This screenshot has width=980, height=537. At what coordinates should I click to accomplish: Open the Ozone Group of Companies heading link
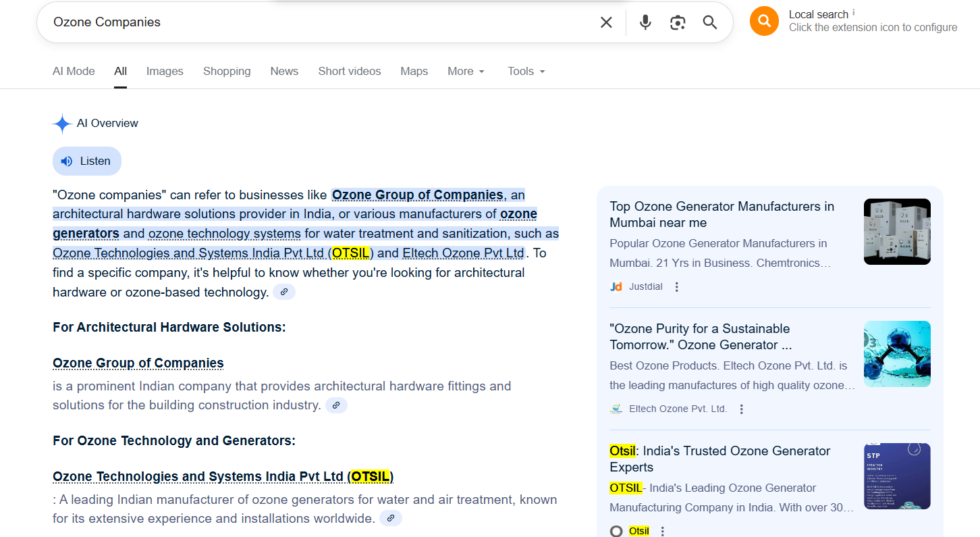click(x=138, y=363)
